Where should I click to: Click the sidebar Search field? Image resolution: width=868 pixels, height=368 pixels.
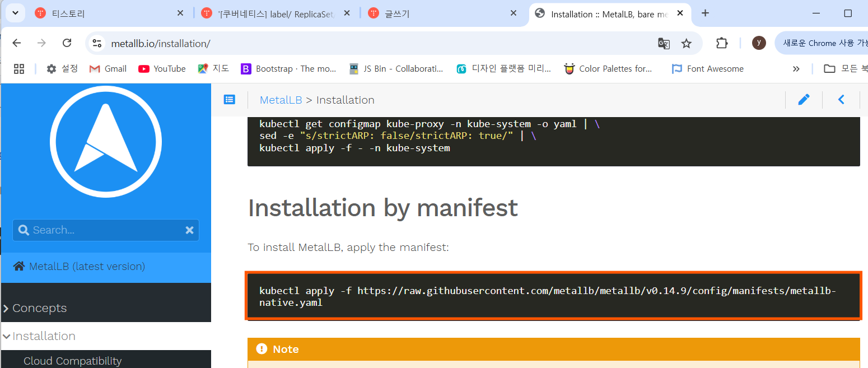(x=106, y=230)
